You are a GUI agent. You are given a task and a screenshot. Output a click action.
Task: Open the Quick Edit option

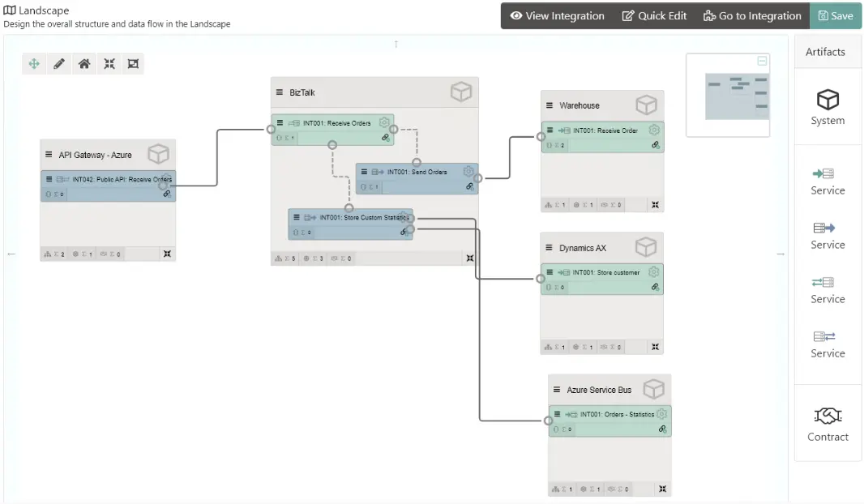tap(654, 15)
